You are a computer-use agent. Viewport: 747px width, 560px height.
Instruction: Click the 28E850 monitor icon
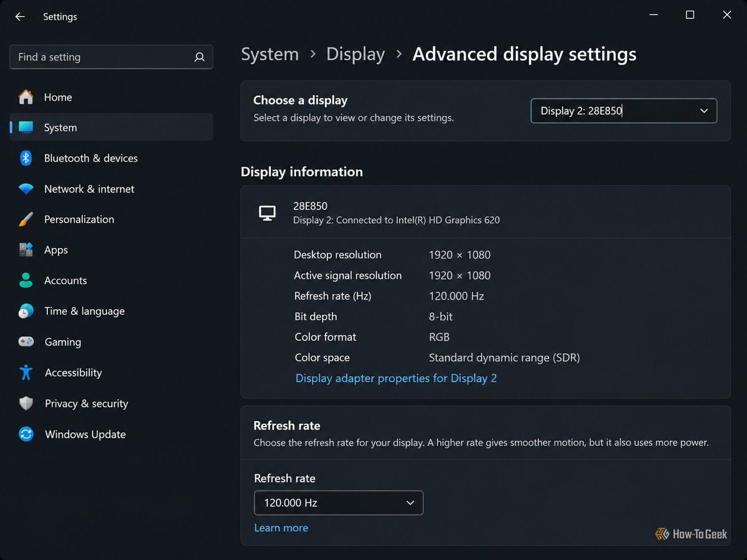pos(267,213)
